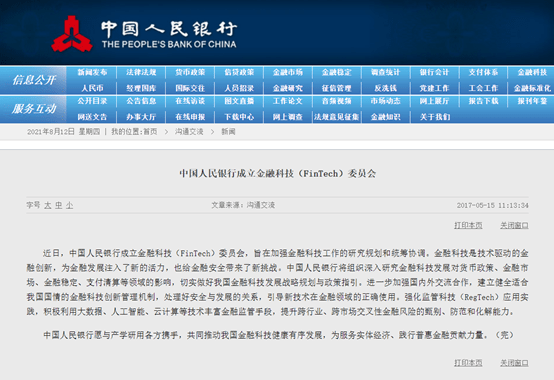
Task: Select 图文直播 menu item
Action: click(x=239, y=101)
